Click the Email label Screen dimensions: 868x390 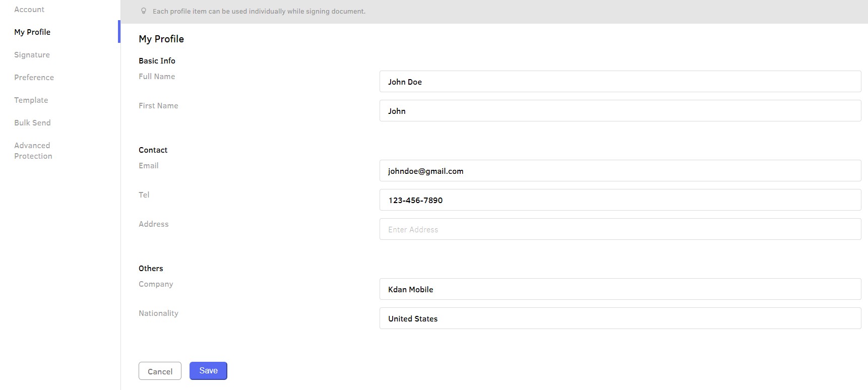pyautogui.click(x=149, y=166)
